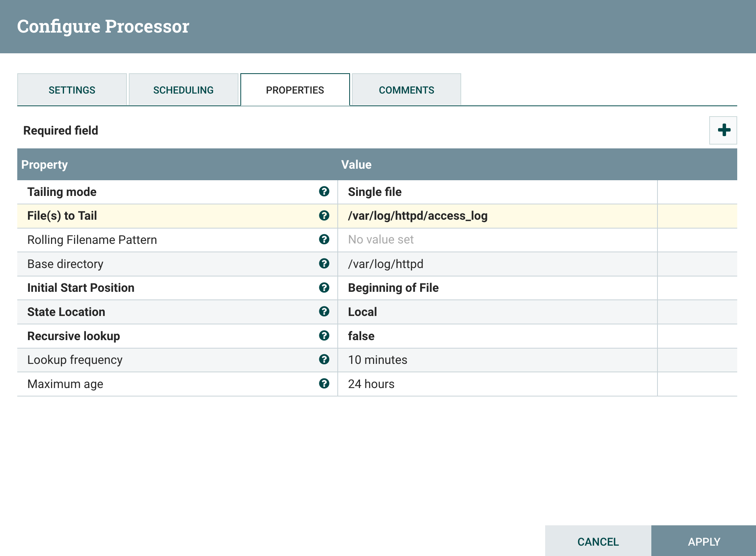Select the Properties tab
The image size is (756, 556).
click(295, 90)
